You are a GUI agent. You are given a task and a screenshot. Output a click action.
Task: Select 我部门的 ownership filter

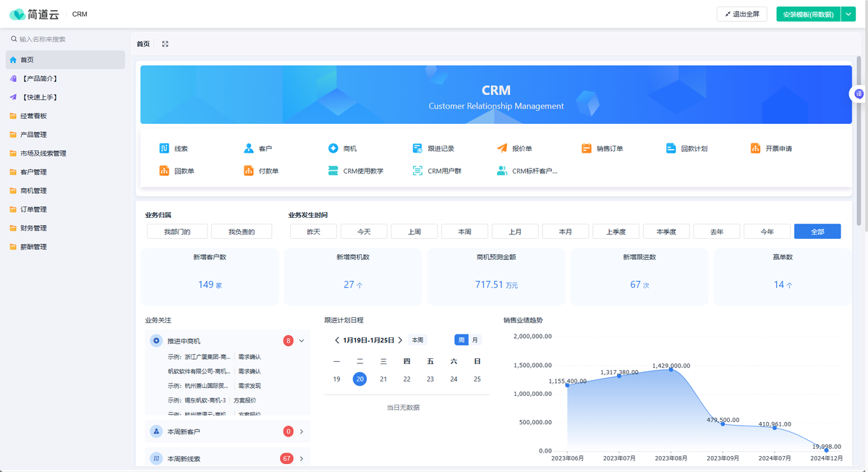[x=177, y=232]
